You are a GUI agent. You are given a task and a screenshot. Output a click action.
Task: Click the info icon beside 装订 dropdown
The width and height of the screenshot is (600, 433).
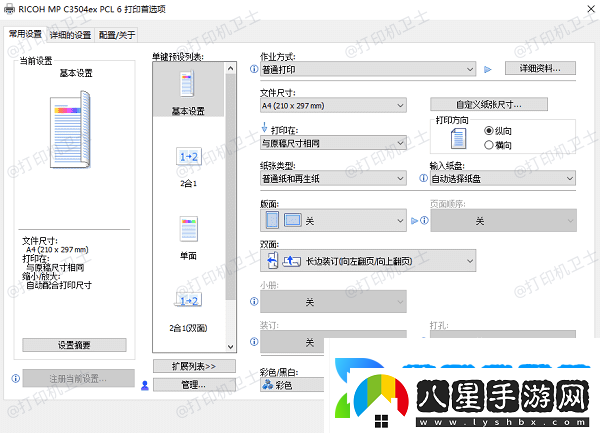254,342
